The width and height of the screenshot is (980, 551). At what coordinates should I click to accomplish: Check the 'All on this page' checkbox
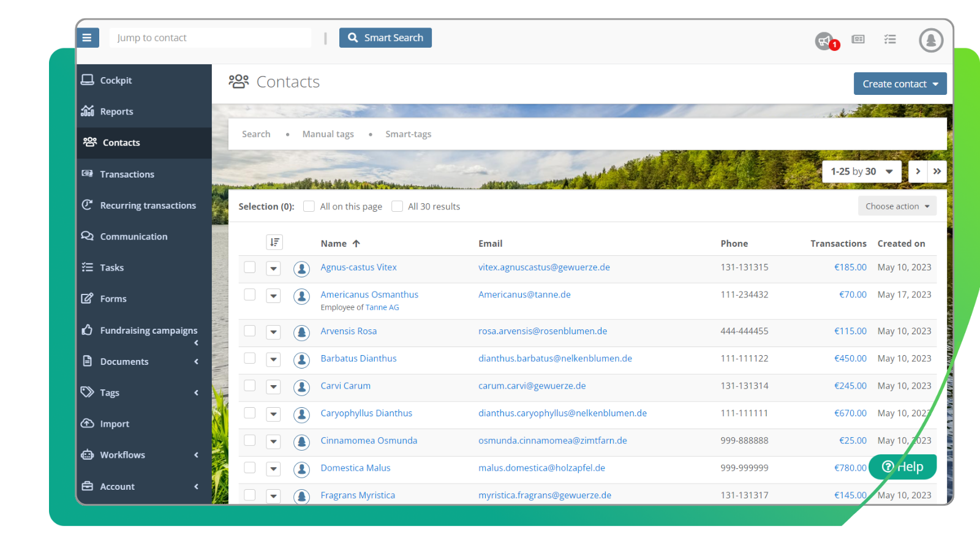coord(309,206)
